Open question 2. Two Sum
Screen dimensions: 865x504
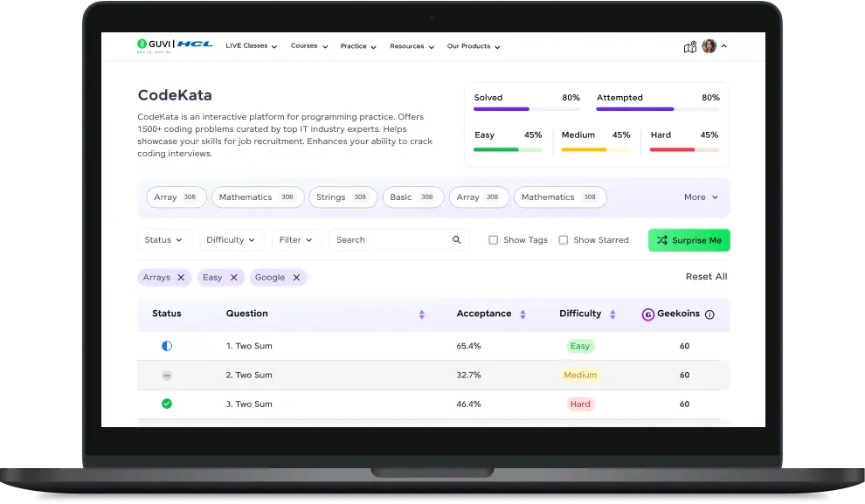(249, 375)
